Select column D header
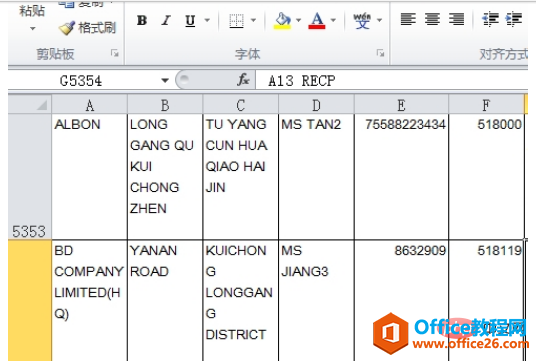The width and height of the screenshot is (536, 361). point(317,105)
